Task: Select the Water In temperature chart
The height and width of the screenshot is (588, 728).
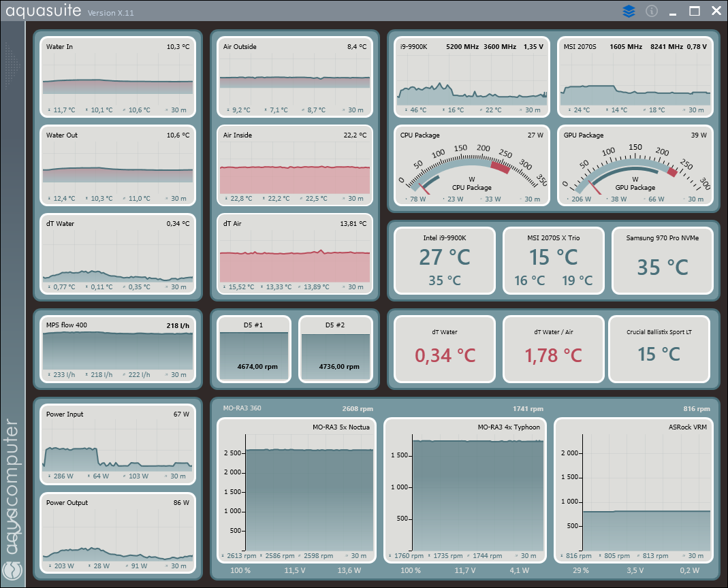Action: pos(117,77)
